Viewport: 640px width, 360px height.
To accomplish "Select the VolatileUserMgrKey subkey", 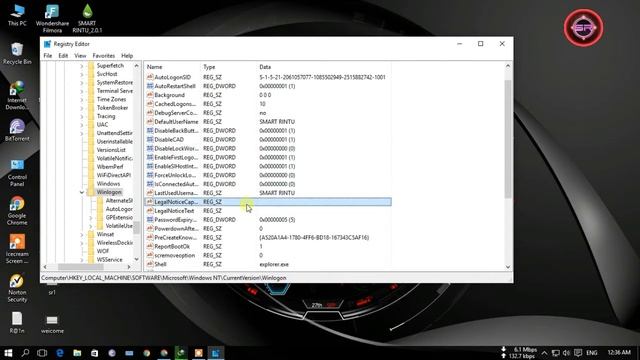I will [119, 226].
